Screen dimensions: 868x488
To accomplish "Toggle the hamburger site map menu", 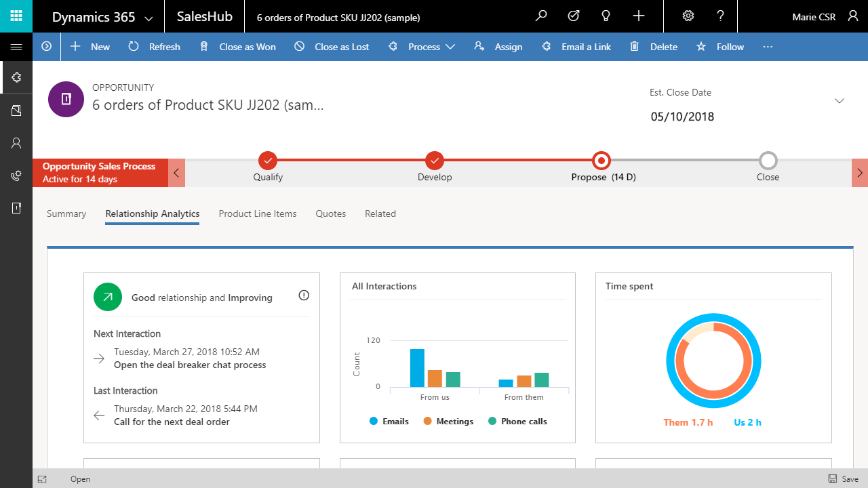I will click(x=16, y=47).
